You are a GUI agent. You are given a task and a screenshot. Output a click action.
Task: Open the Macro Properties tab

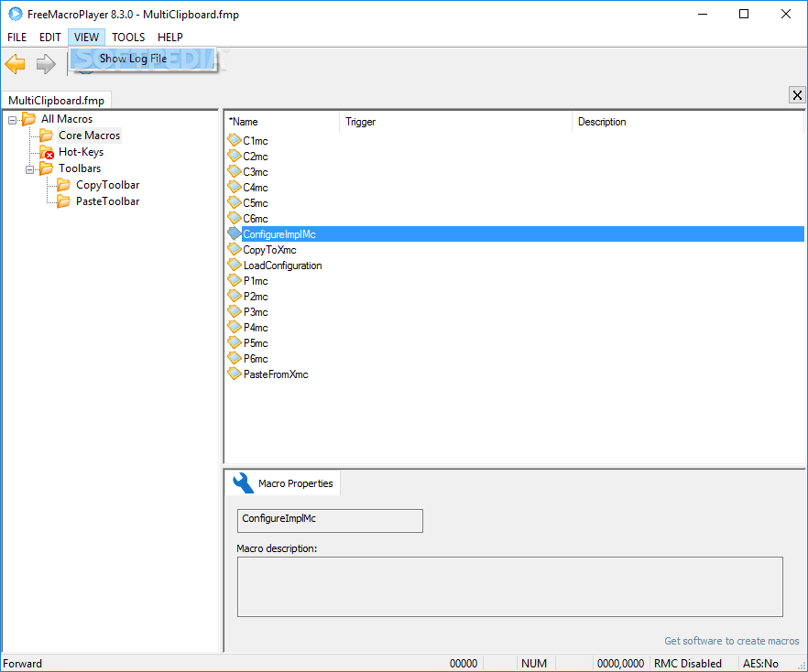point(282,483)
